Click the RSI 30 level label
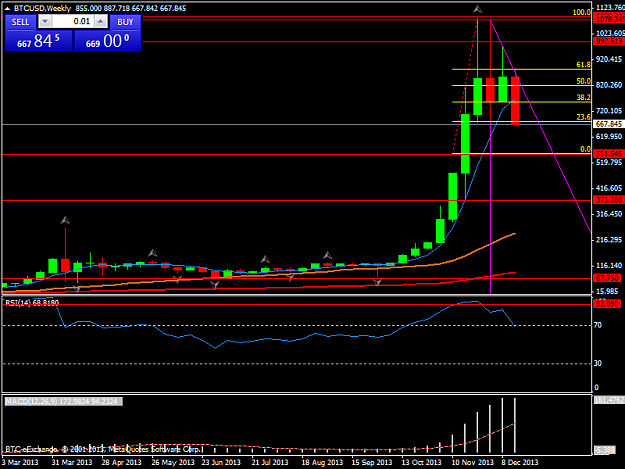 (x=598, y=363)
